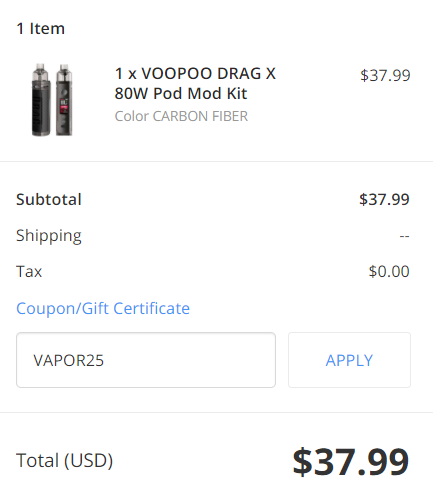The width and height of the screenshot is (433, 503).
Task: Click the coupon code field containing VAPOR25
Action: [x=146, y=360]
